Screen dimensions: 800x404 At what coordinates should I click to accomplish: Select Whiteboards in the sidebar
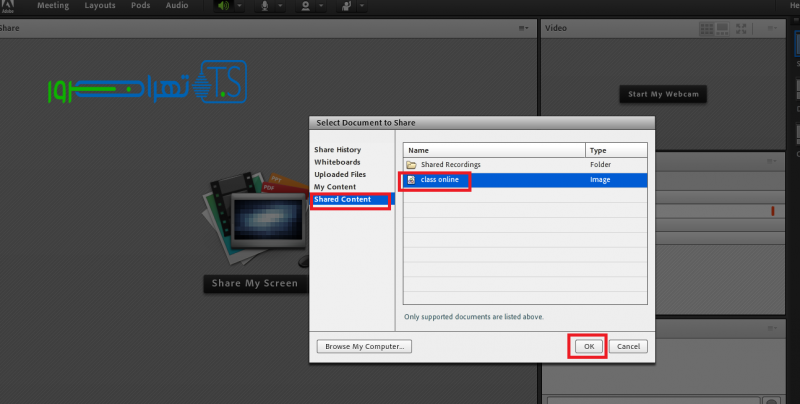(337, 162)
